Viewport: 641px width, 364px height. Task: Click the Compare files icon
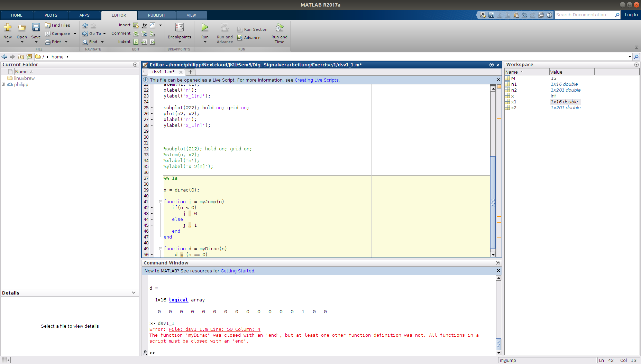pos(48,34)
